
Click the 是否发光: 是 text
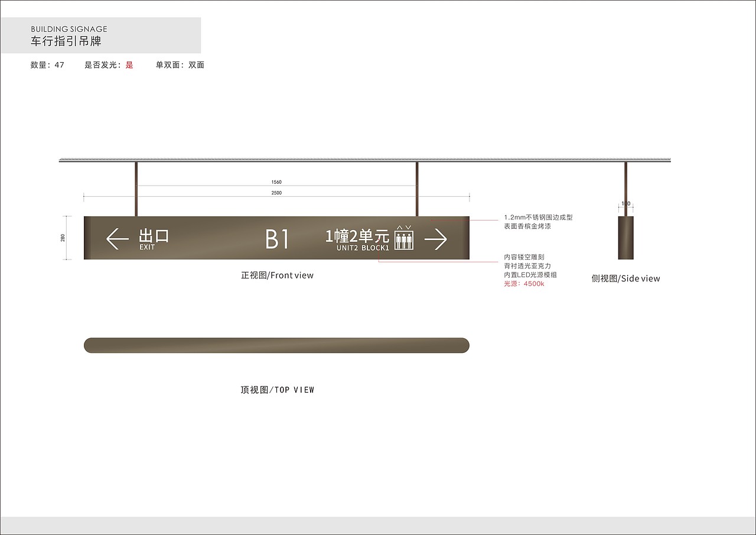[x=109, y=65]
